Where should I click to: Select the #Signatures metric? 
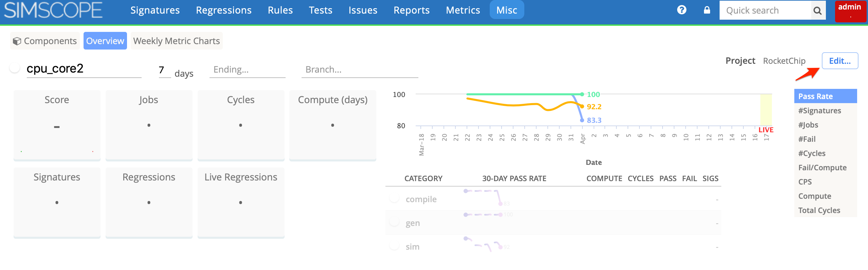826,111
